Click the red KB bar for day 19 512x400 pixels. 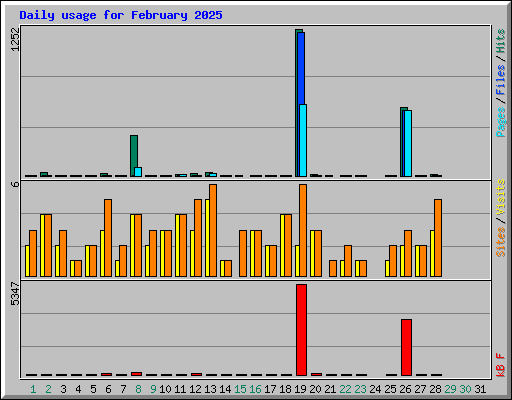[302, 330]
